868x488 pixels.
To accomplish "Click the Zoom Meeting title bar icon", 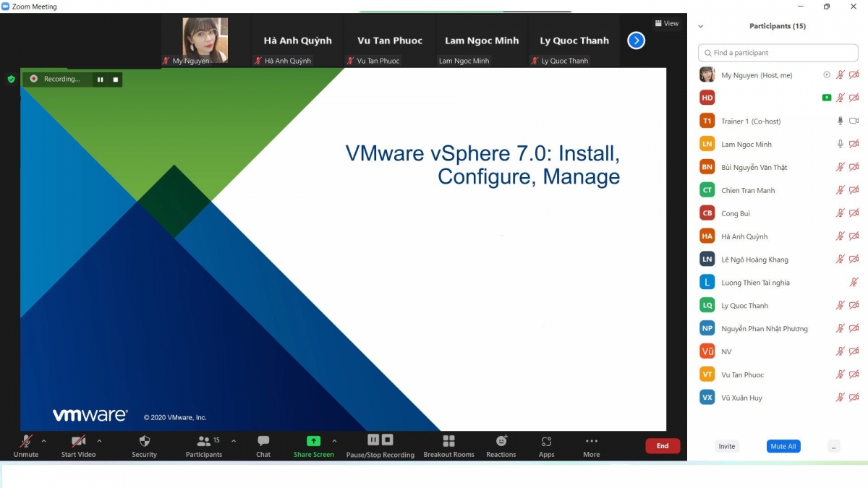I will 6,7.
